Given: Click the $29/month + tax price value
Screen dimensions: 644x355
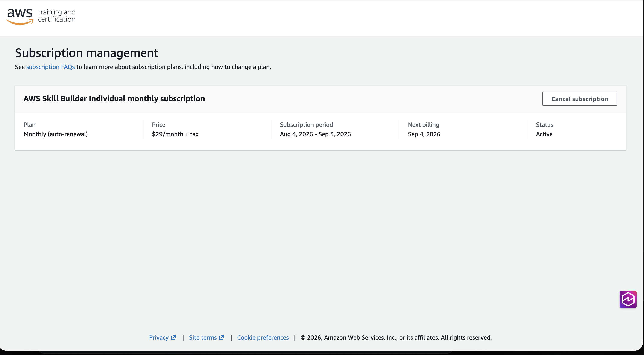Looking at the screenshot, I should 175,134.
